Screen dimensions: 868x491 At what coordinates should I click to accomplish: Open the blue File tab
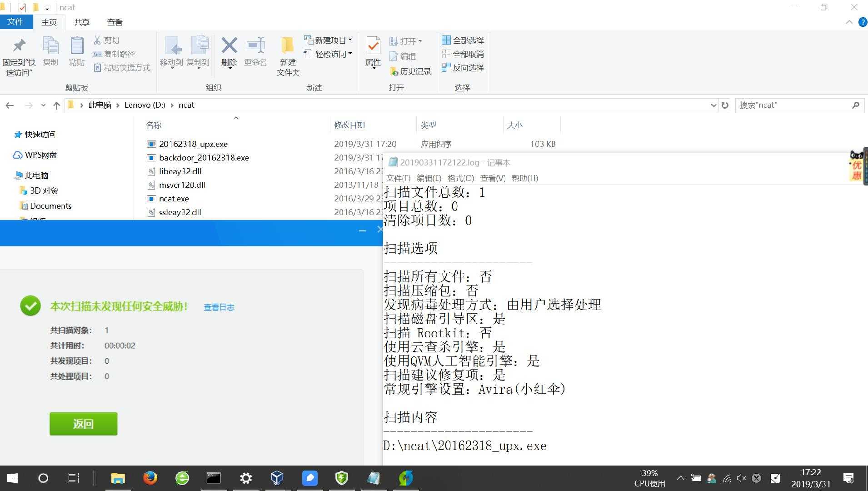[x=15, y=22]
